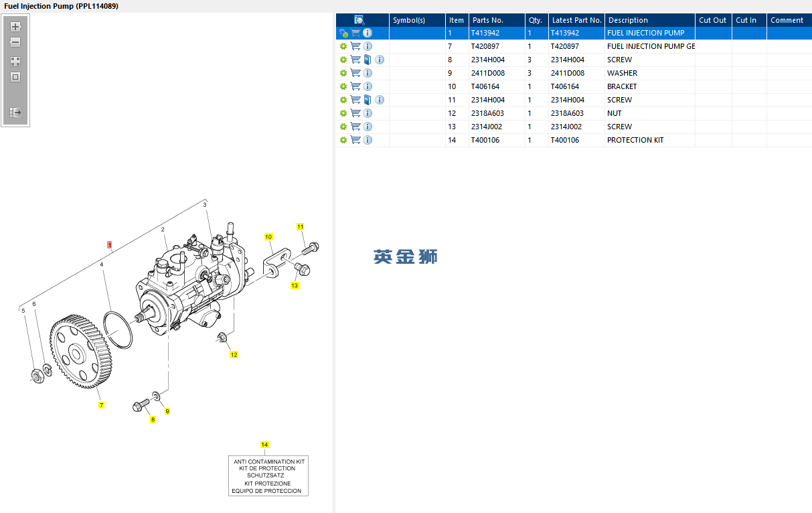Select yellow callout 10 above the bracket

[x=268, y=237]
